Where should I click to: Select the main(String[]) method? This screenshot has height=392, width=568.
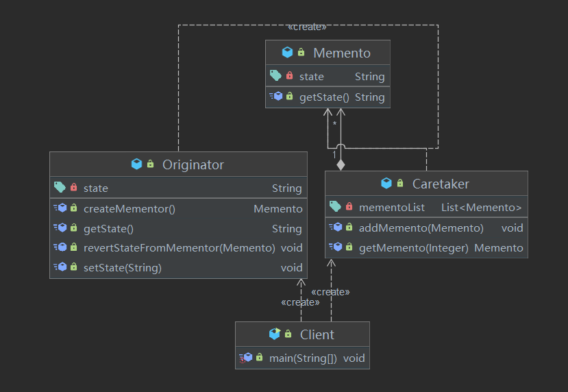302,358
